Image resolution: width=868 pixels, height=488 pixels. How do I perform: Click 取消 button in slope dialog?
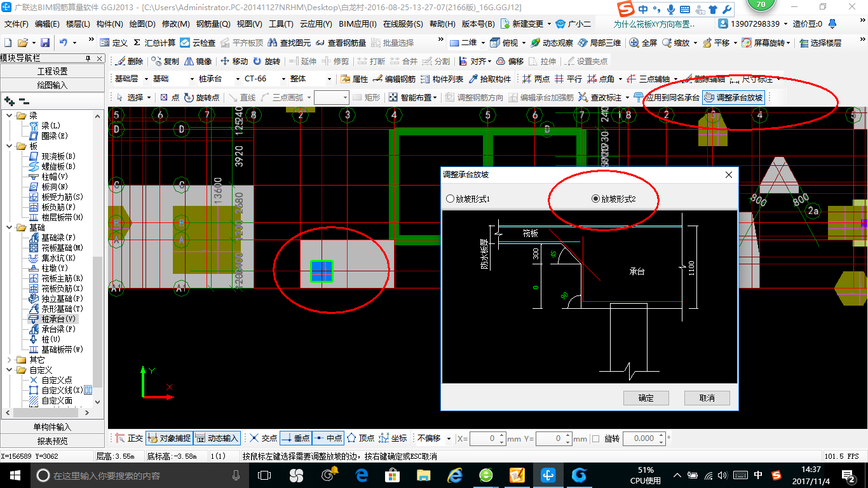[707, 398]
